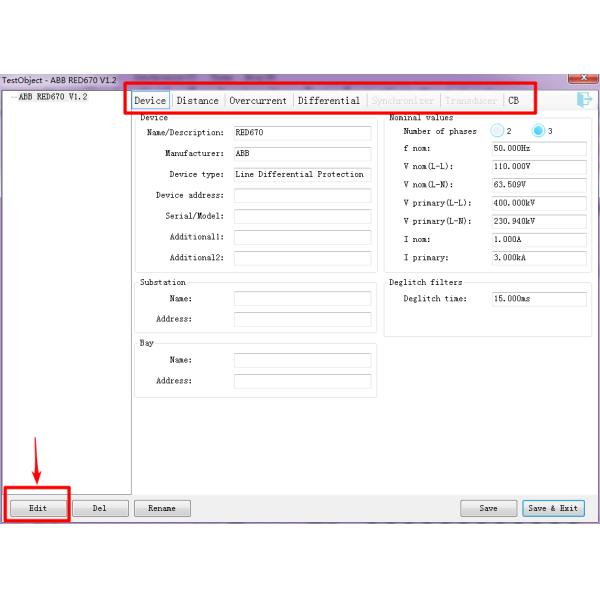Click the I primary field 3.000kA
600x600 pixels.
tap(539, 258)
